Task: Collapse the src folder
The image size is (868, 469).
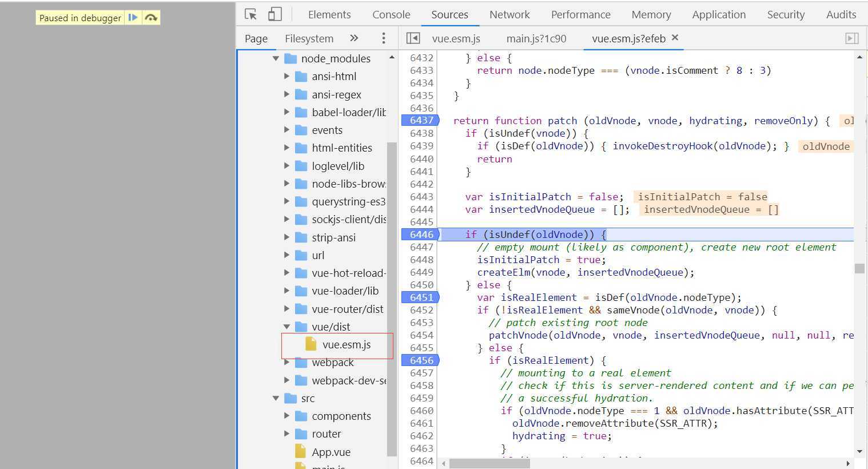Action: 276,398
